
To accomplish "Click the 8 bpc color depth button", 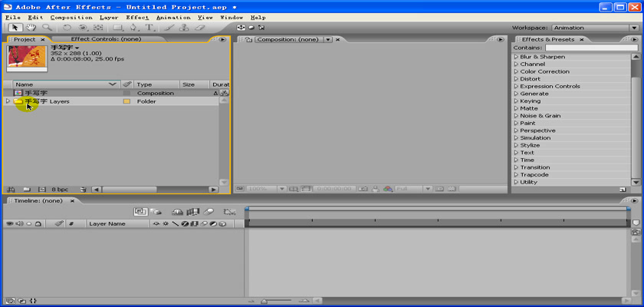I will click(60, 190).
